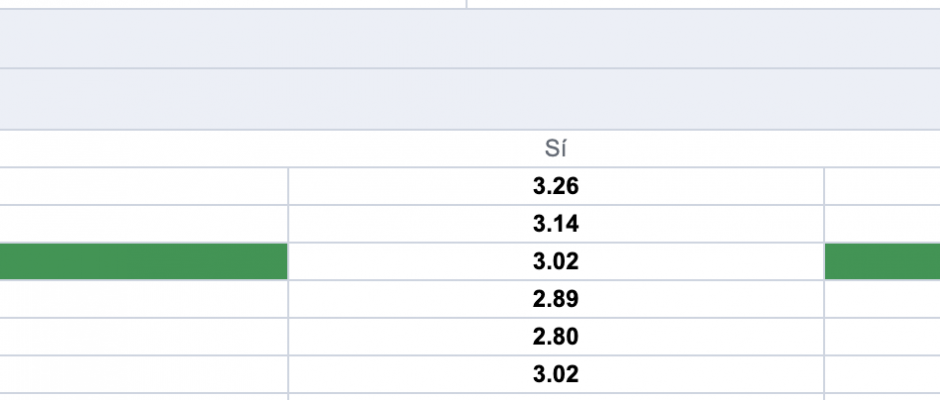The image size is (940, 400).
Task: Select the cell containing 3.14
Action: pos(556,224)
